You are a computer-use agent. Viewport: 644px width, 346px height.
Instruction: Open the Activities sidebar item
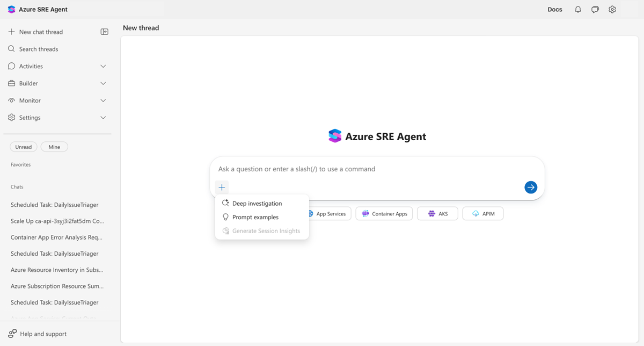(x=57, y=66)
